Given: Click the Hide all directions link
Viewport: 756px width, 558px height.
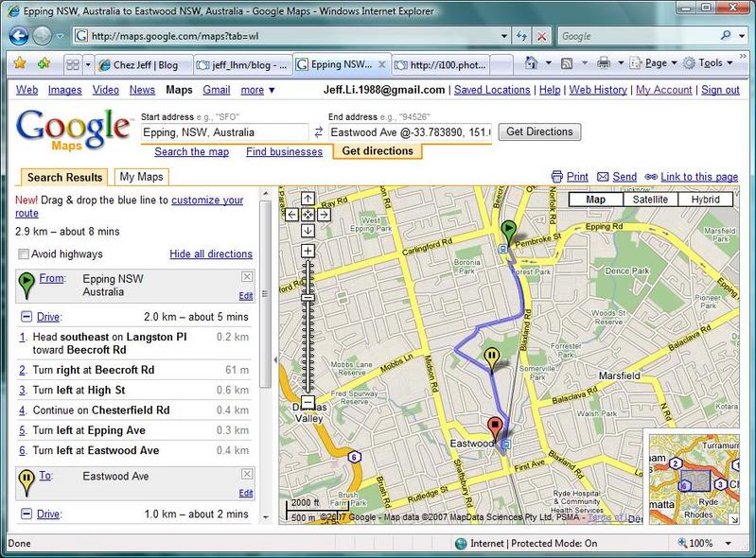Looking at the screenshot, I should [211, 254].
